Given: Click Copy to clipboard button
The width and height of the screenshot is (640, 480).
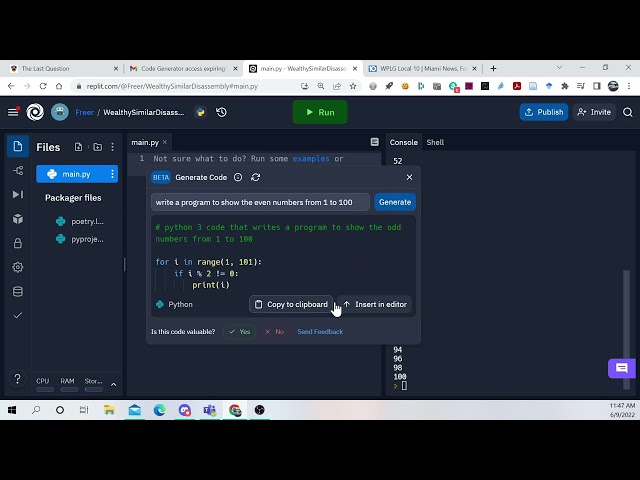Looking at the screenshot, I should (291, 304).
